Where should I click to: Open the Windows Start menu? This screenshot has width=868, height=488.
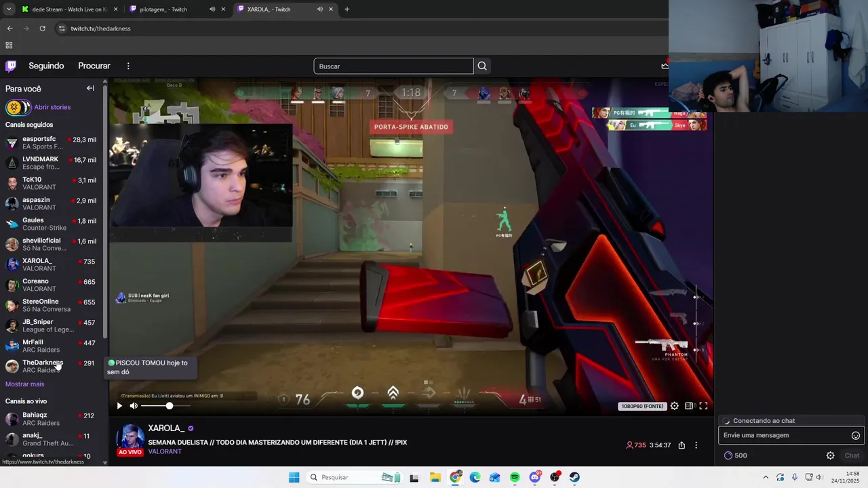[294, 477]
